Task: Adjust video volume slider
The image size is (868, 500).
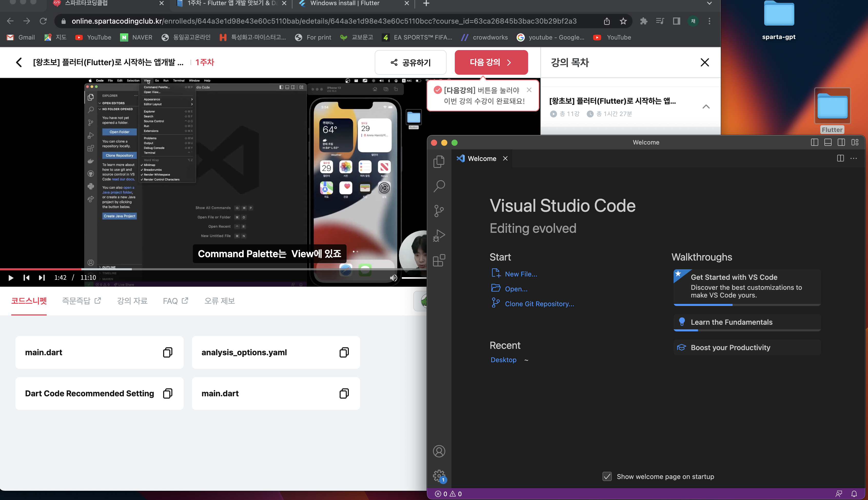Action: click(414, 277)
